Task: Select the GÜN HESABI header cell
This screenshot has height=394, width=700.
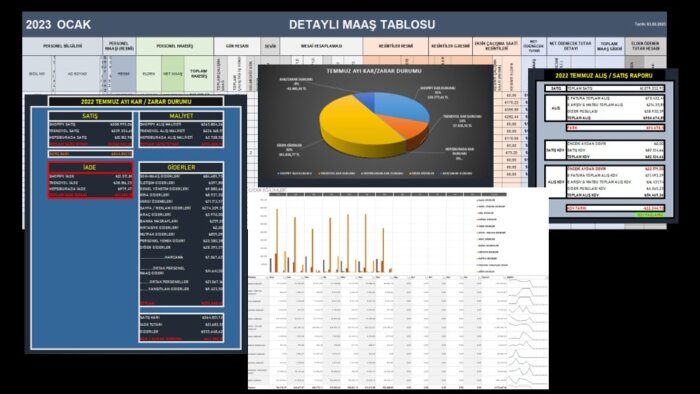Action: [237, 46]
